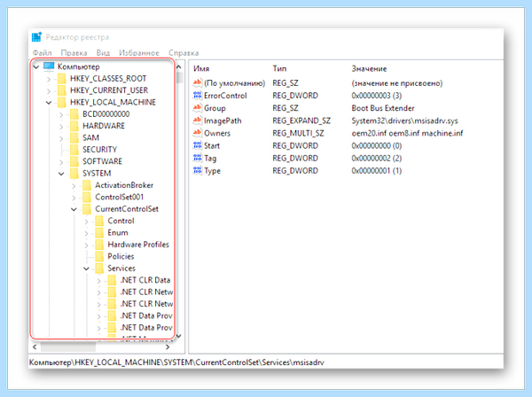Click the DWORD icon next to Tag
The height and width of the screenshot is (397, 532).
(197, 158)
